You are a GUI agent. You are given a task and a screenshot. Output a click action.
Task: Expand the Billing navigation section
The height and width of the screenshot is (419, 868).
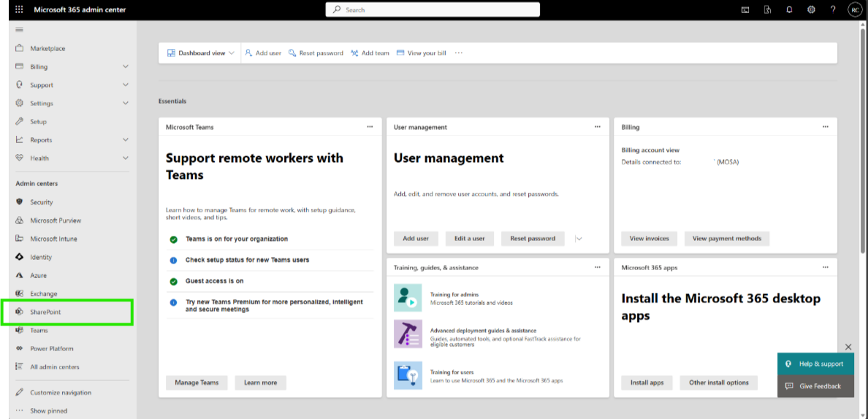[126, 66]
